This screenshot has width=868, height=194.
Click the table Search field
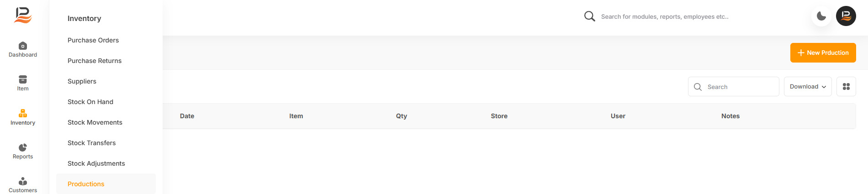pos(734,87)
